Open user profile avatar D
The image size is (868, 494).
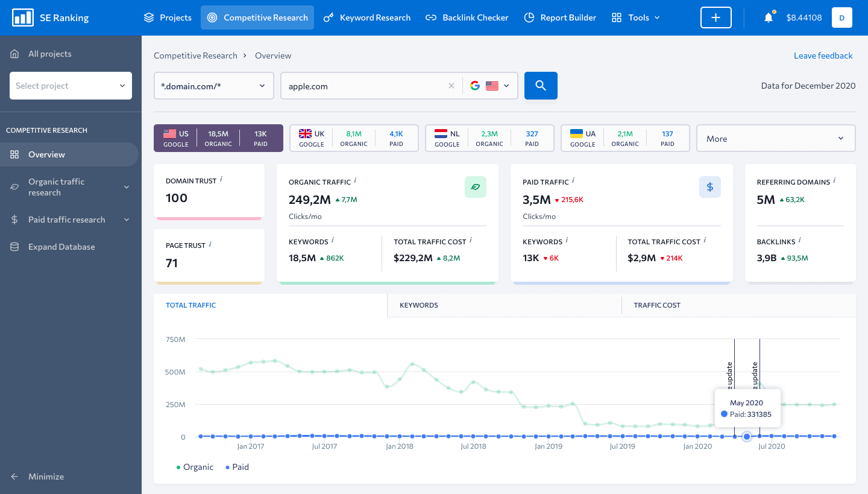[x=842, y=17]
